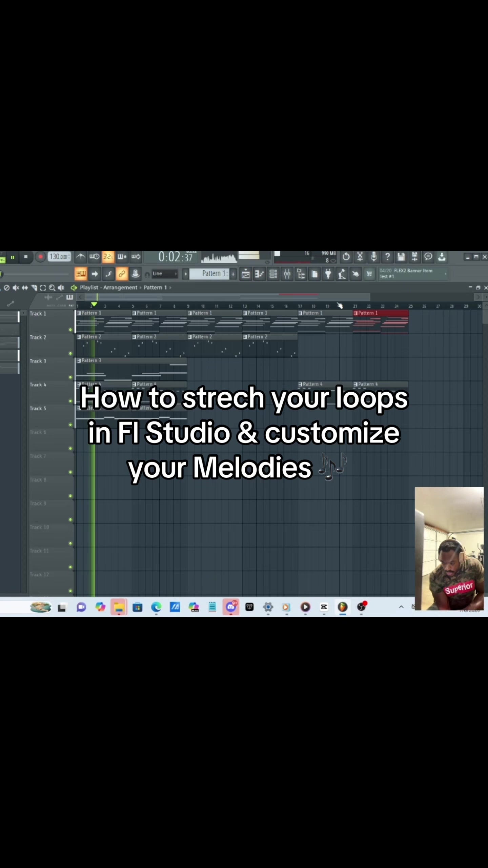
Task: Click the tempo tapper icon
Action: click(342, 274)
